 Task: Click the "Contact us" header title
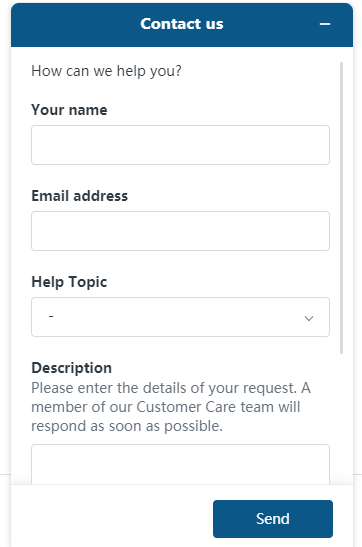click(x=182, y=24)
